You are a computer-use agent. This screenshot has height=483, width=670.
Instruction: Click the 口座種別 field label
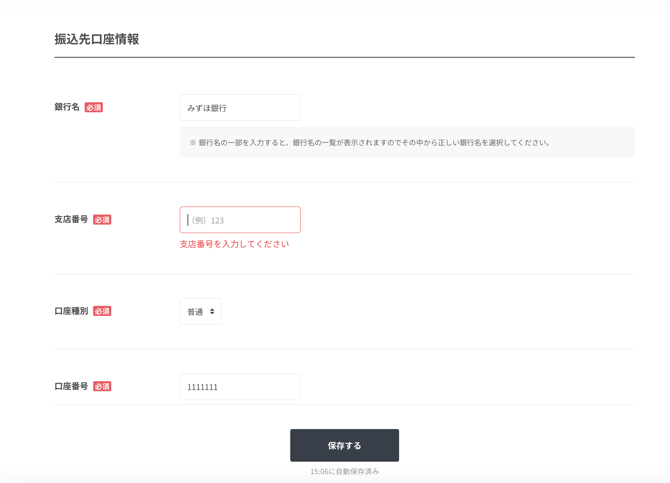[71, 311]
